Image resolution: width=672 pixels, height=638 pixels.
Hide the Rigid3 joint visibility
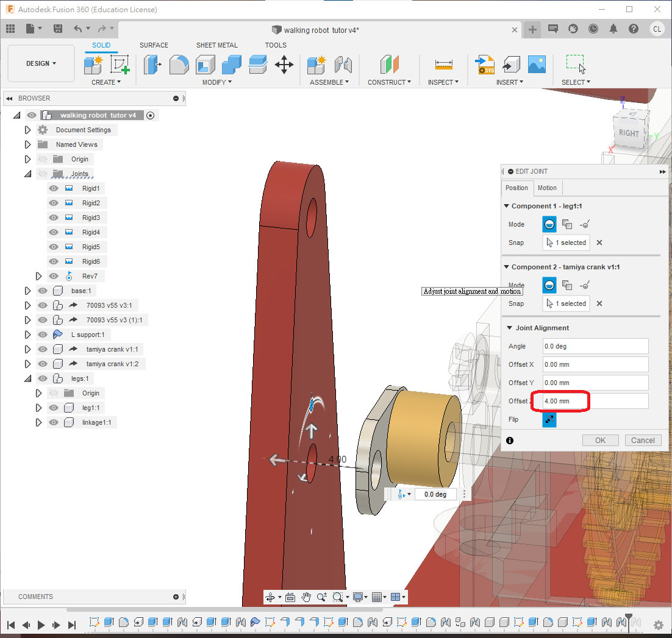tap(53, 218)
